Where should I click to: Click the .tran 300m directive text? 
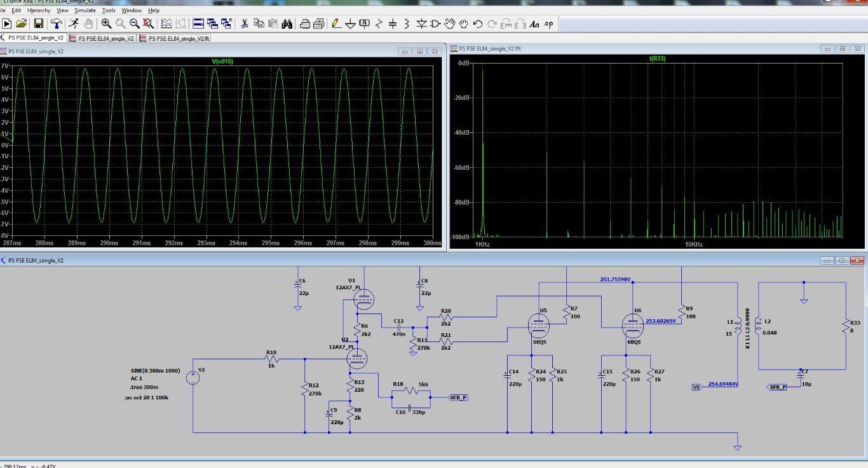(144, 387)
